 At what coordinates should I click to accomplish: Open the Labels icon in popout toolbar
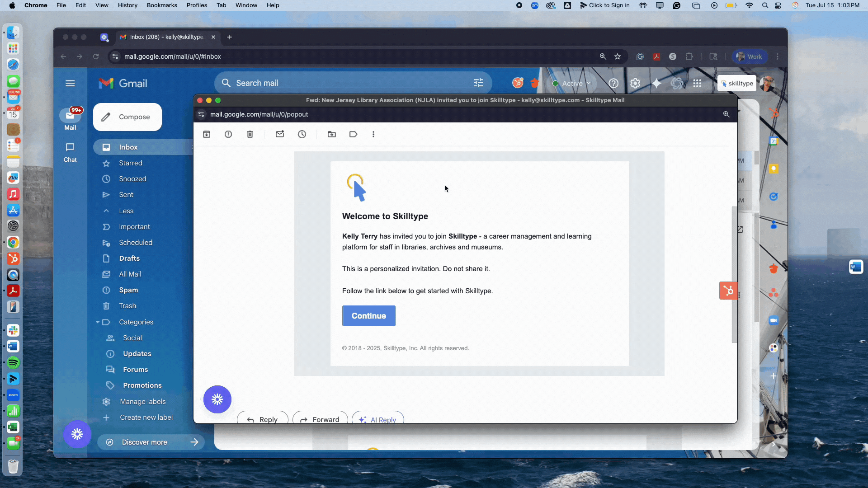[x=354, y=134]
